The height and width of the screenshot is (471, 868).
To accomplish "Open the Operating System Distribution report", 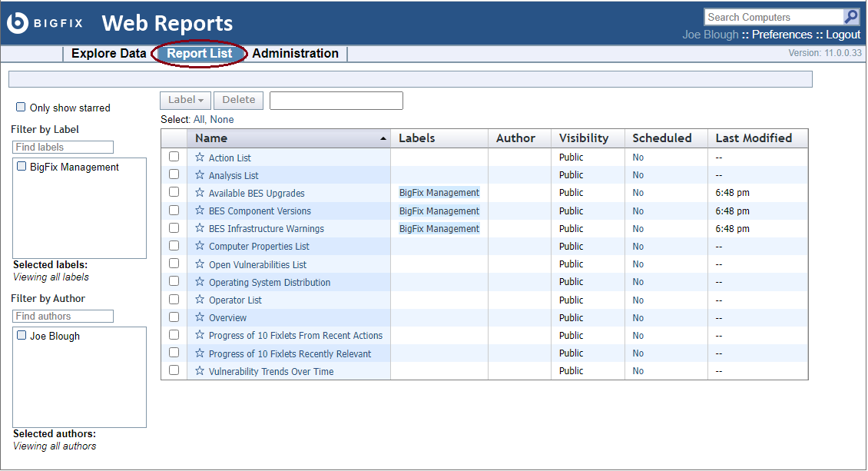I will 270,282.
